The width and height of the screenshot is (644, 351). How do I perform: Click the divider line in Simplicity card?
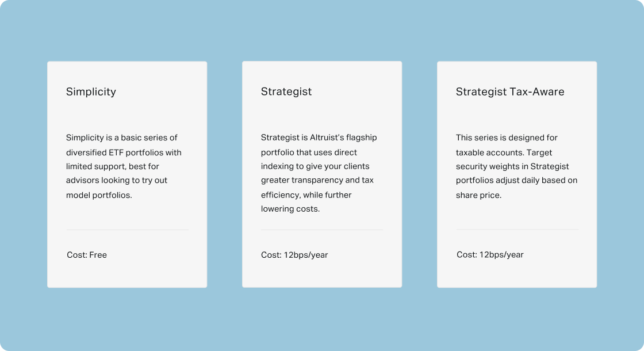pos(128,230)
